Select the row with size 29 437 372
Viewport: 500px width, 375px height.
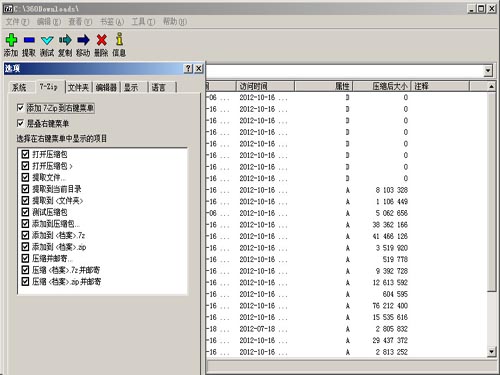coord(346,340)
